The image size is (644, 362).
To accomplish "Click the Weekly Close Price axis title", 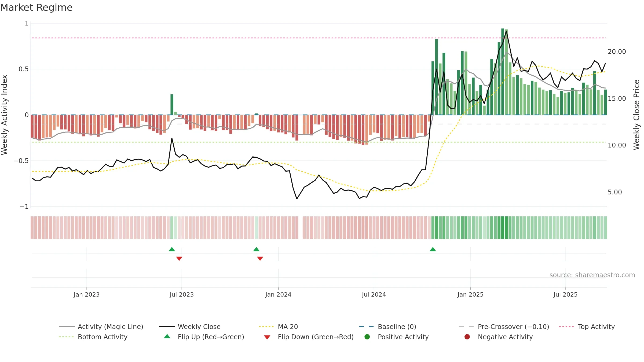I will point(636,115).
